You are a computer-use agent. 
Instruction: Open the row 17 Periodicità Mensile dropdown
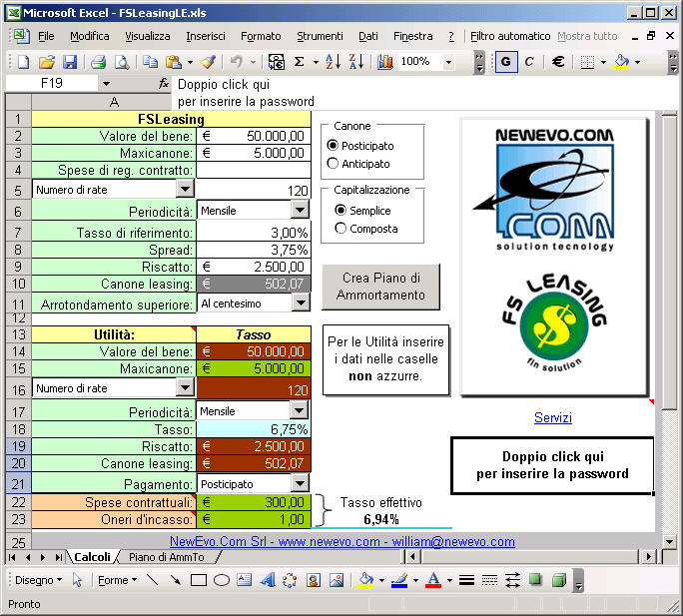click(300, 410)
